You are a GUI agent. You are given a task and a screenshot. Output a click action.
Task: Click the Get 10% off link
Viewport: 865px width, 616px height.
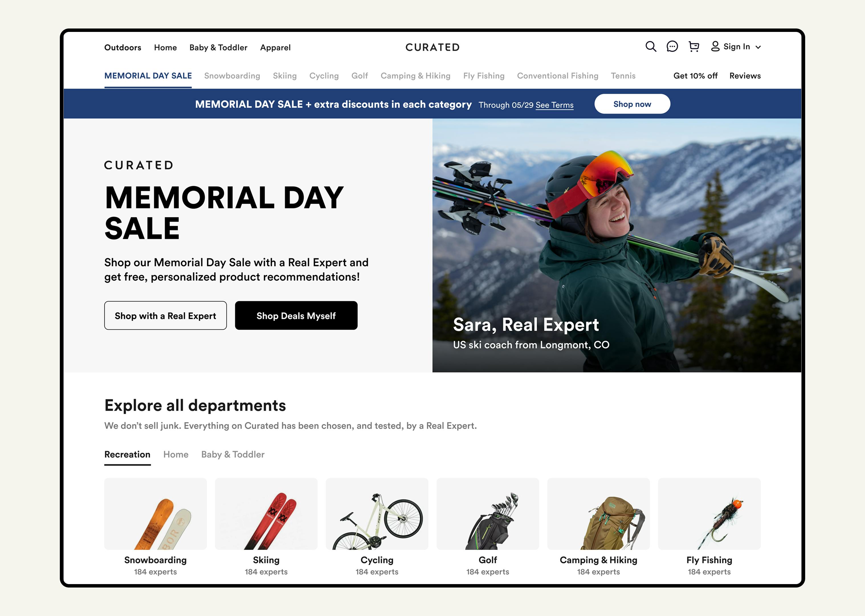(695, 76)
